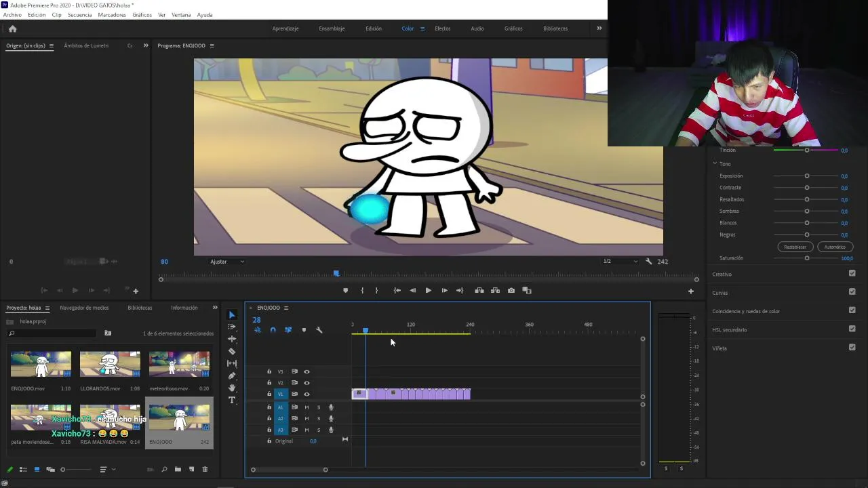The height and width of the screenshot is (488, 868).
Task: Open Project sort icons dropdown
Action: tap(106, 469)
